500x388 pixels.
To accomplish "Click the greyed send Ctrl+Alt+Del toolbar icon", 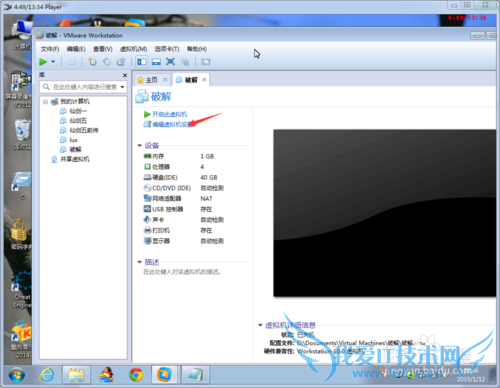I will [71, 62].
